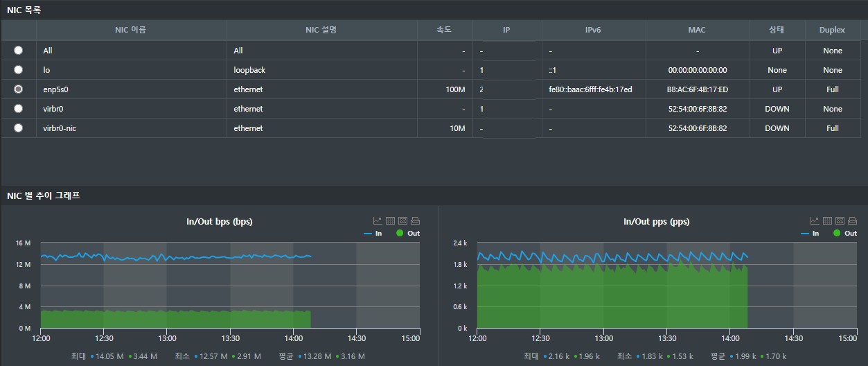Open line chart view for In/Out bps graph
Viewport: 868px width, 366px height.
(x=378, y=220)
